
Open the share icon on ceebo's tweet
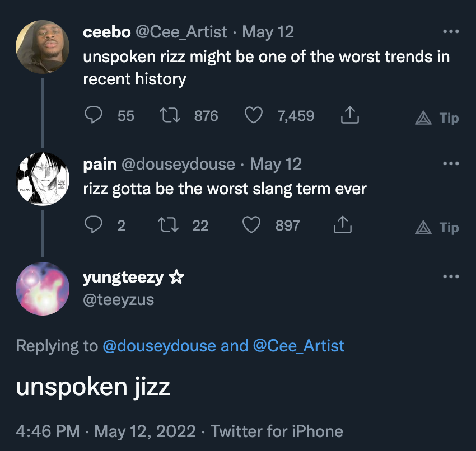(350, 114)
